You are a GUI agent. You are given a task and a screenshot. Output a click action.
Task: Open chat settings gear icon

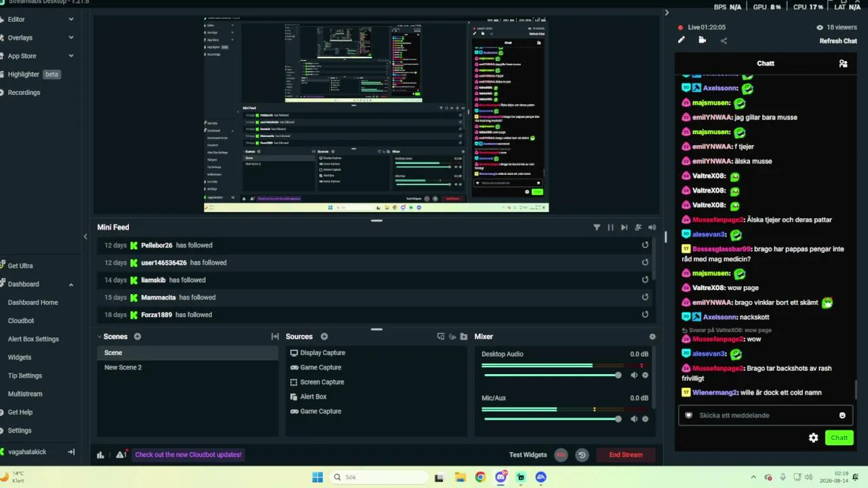(814, 438)
